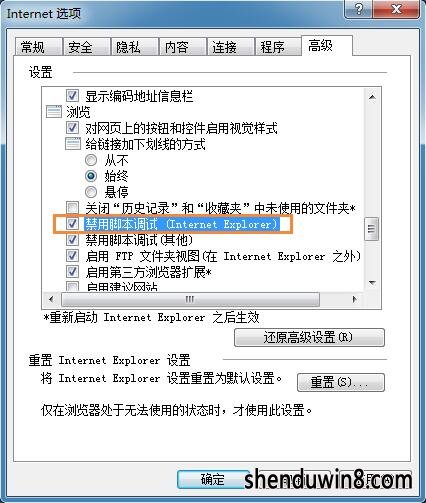Uncheck 禁用脚本调试 (Internet Explorer) checkbox
Image resolution: width=426 pixels, height=503 pixels.
pos(72,224)
